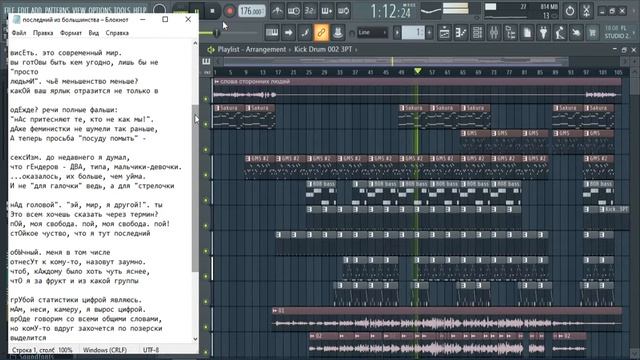Viewport: 640px width, 360px height.
Task: Open Формат menu in Notepad
Action: pyautogui.click(x=71, y=33)
